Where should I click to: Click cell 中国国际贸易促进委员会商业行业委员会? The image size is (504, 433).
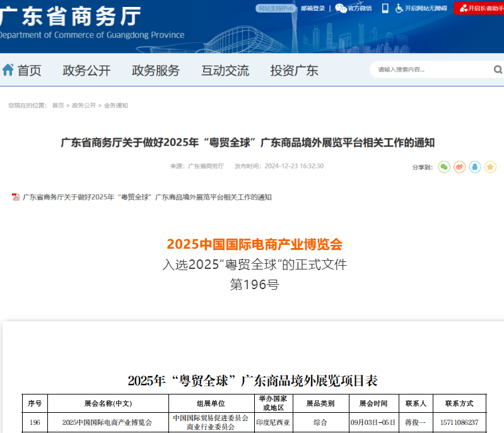(x=211, y=422)
